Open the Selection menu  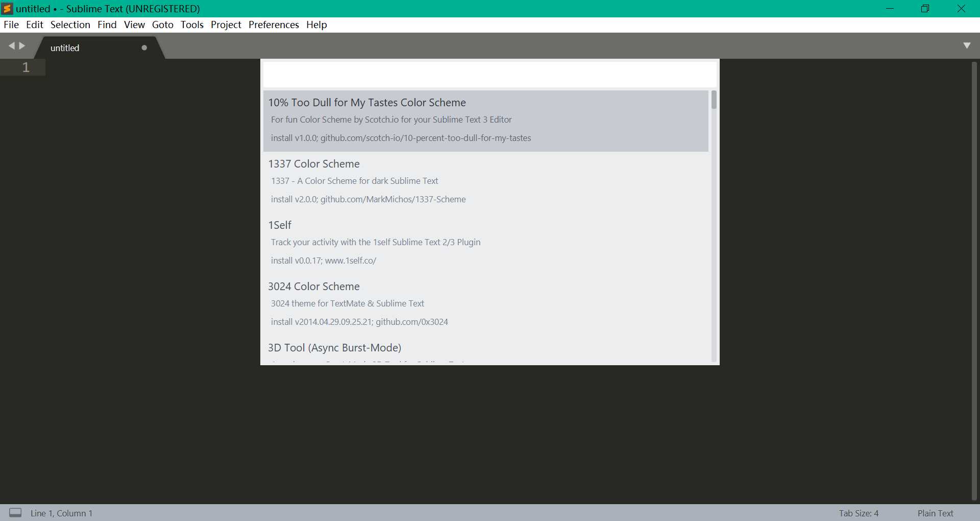(x=70, y=25)
